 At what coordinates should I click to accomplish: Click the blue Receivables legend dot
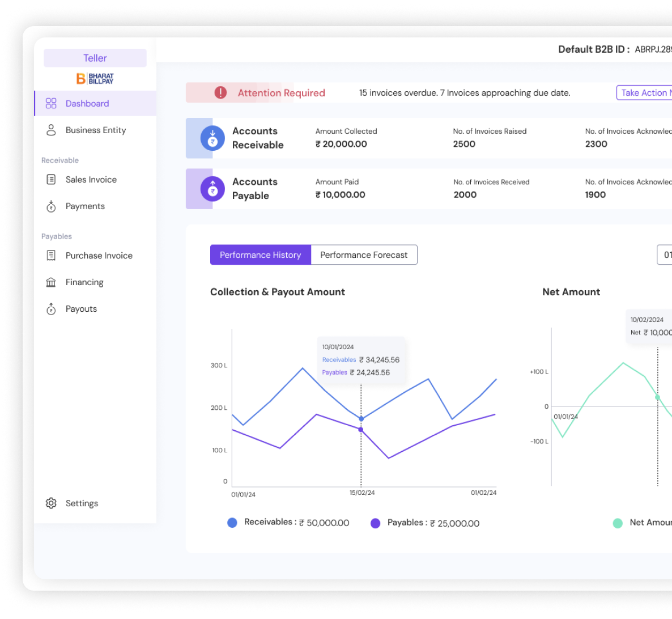click(x=232, y=523)
